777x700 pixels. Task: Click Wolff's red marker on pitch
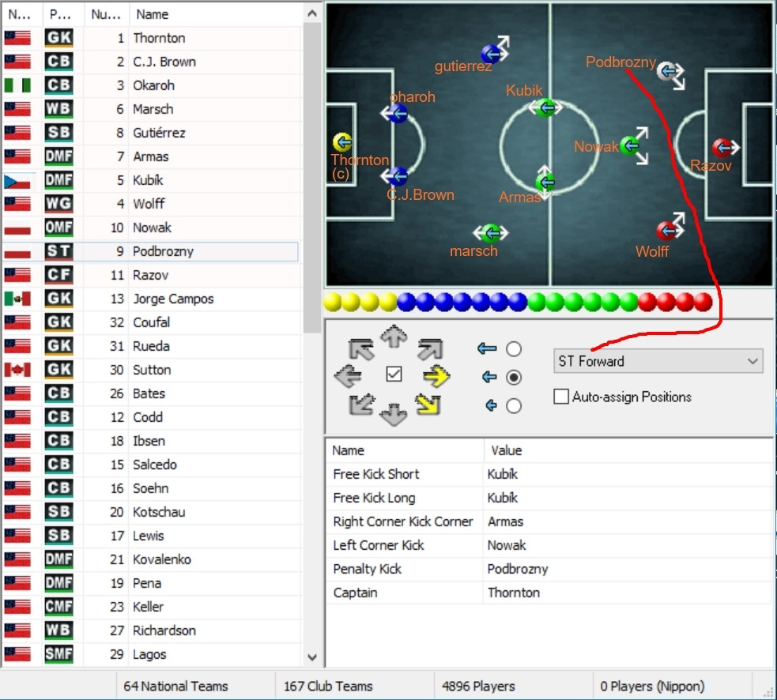click(x=666, y=231)
